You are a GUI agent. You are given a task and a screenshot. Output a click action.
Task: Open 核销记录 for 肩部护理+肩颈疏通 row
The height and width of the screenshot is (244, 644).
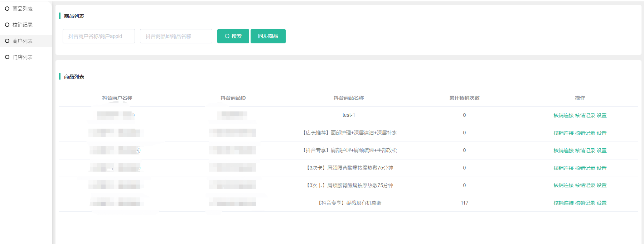pyautogui.click(x=585, y=150)
